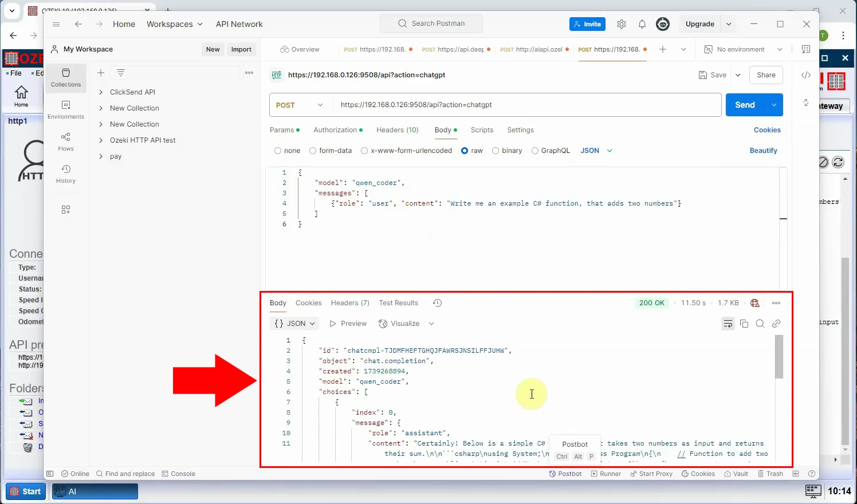The height and width of the screenshot is (504, 857).
Task: Expand the ClickSend API collection
Action: click(x=101, y=92)
